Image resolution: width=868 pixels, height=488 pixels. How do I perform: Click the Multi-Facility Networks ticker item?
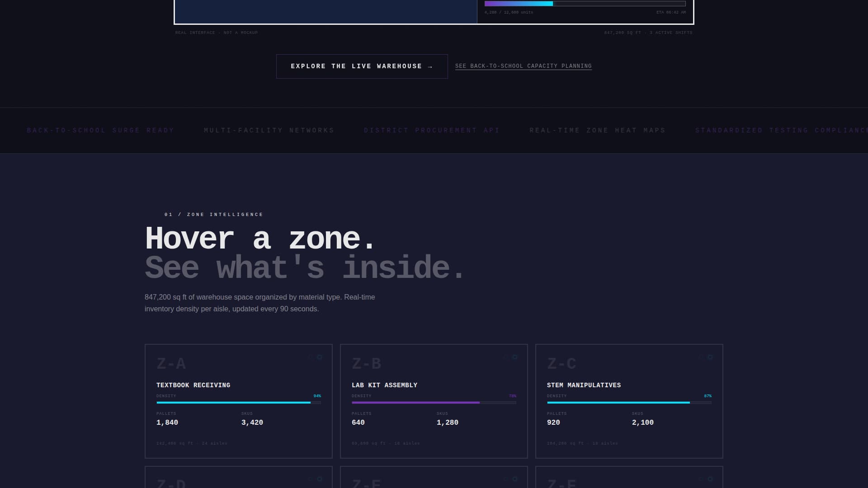(x=269, y=131)
